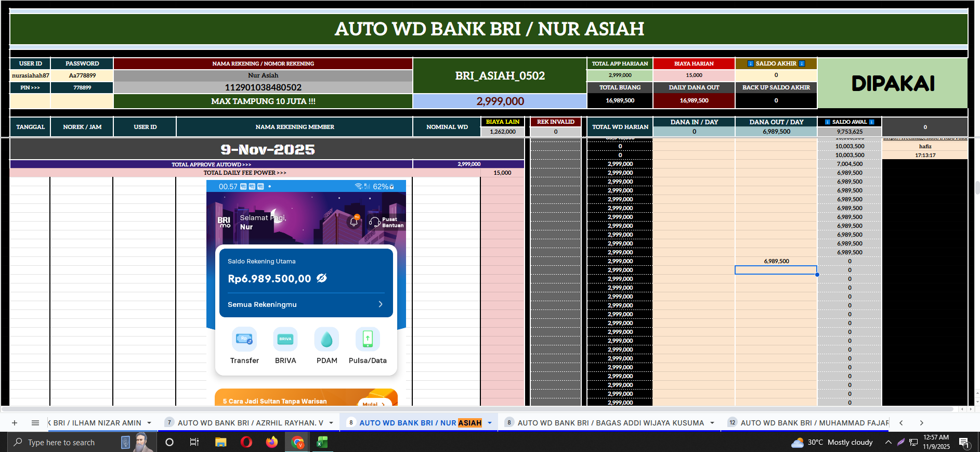Open the Action Center notifications icon
The image size is (980, 452).
pos(964,443)
